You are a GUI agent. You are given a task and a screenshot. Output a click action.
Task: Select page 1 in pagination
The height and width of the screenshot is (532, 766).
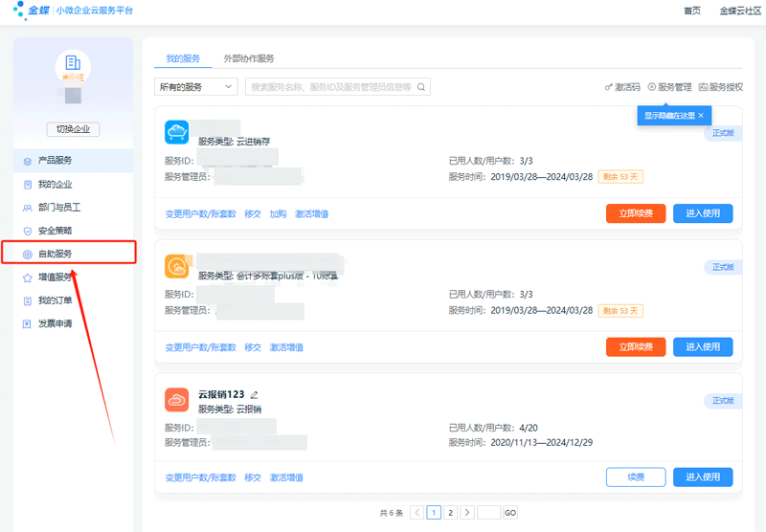click(x=434, y=513)
